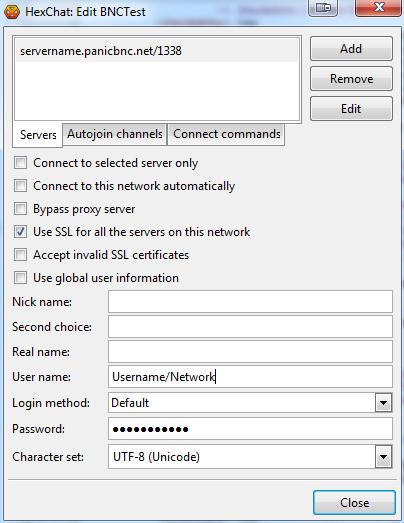
Task: Click the Add server button
Action: tap(351, 49)
